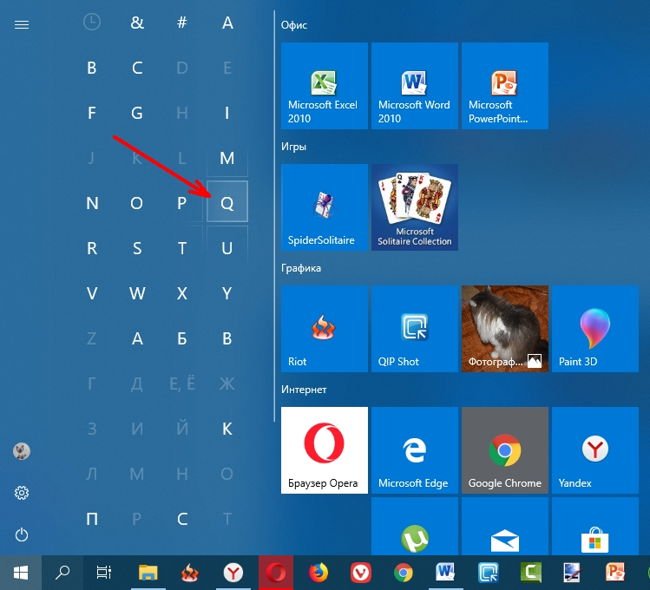Launch Microsoft Word 2010 from its tile
650x590 pixels.
coord(415,85)
